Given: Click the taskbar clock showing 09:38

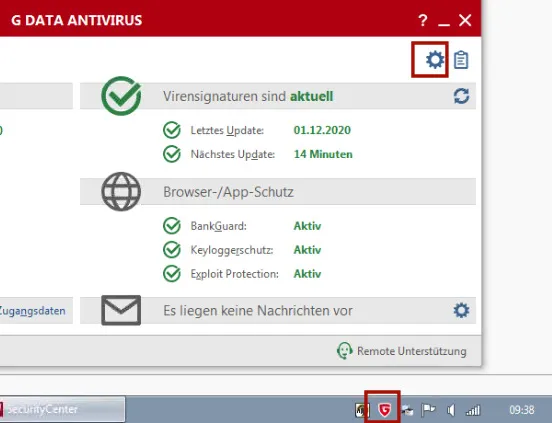Looking at the screenshot, I should (x=522, y=410).
